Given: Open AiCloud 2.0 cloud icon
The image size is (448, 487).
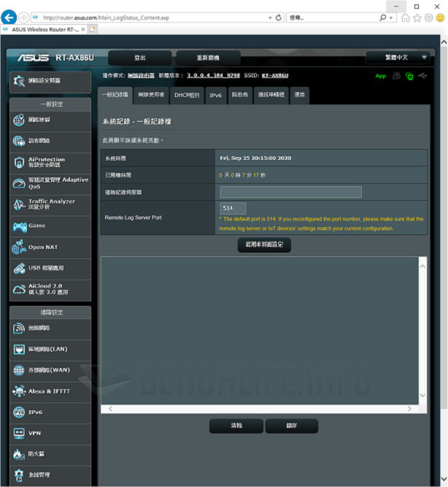Looking at the screenshot, I should [x=19, y=289].
